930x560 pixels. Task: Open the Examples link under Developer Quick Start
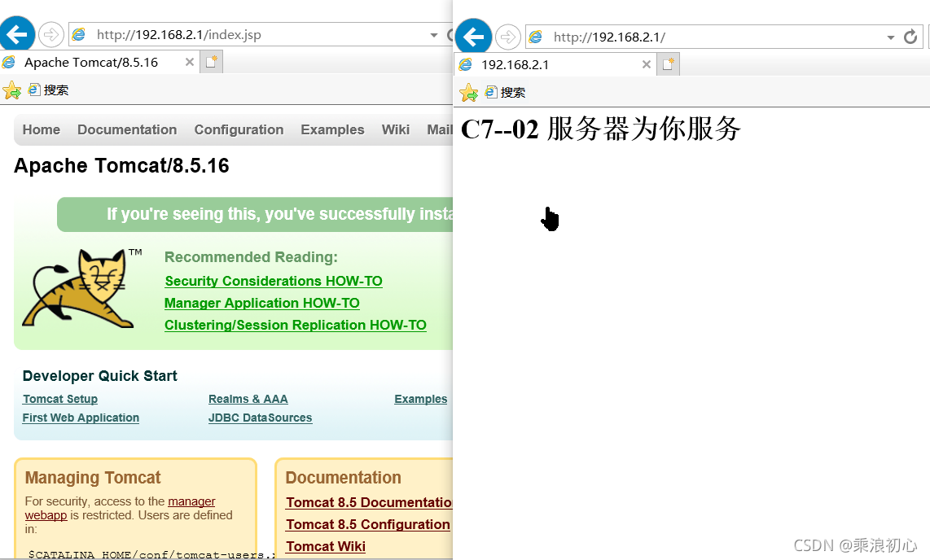click(x=420, y=399)
